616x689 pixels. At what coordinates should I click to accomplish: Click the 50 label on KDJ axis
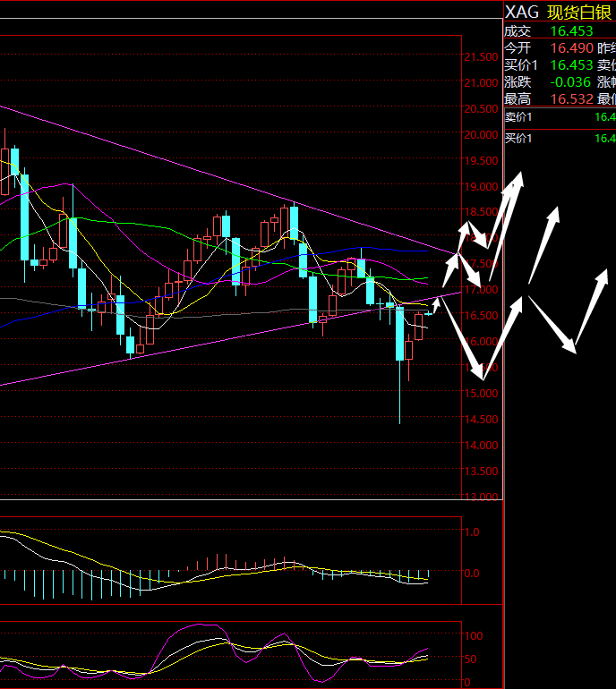pos(470,659)
